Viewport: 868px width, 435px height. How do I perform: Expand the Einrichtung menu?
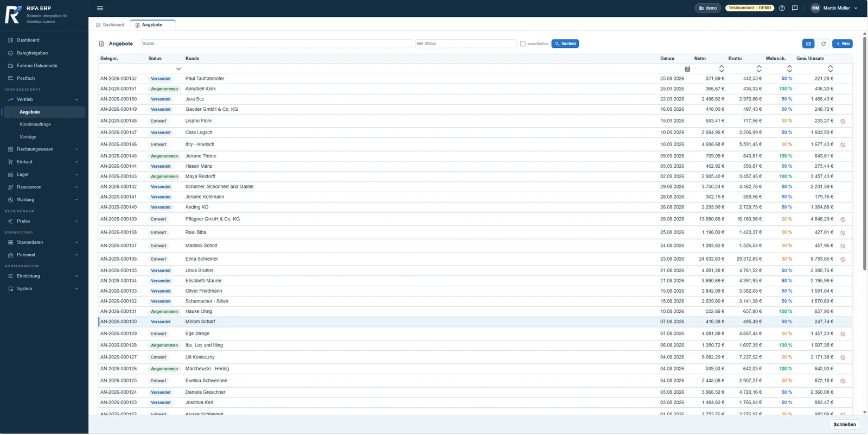point(43,276)
